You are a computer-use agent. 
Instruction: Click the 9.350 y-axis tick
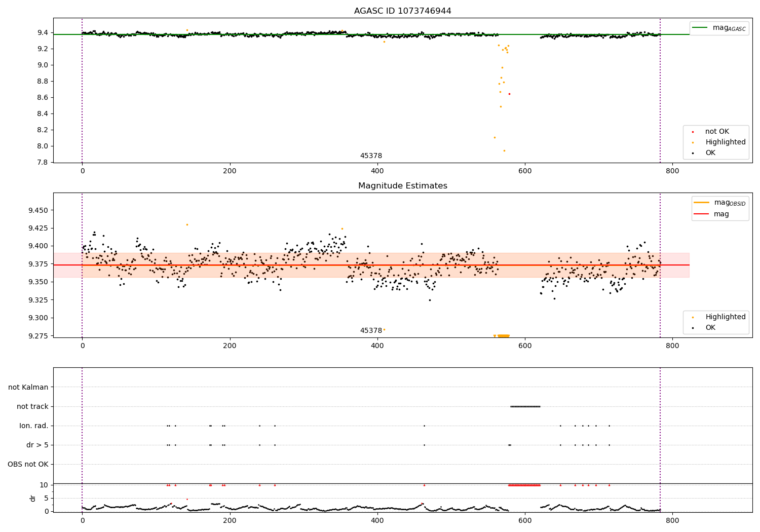click(39, 282)
